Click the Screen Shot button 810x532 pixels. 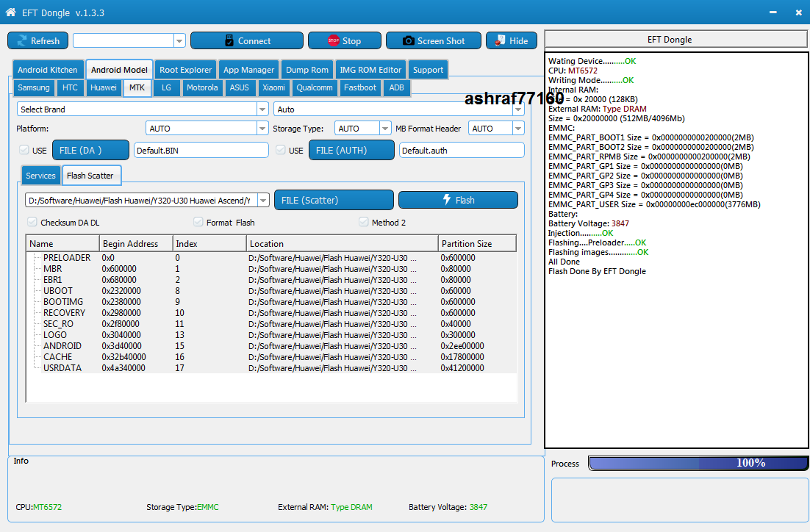434,41
